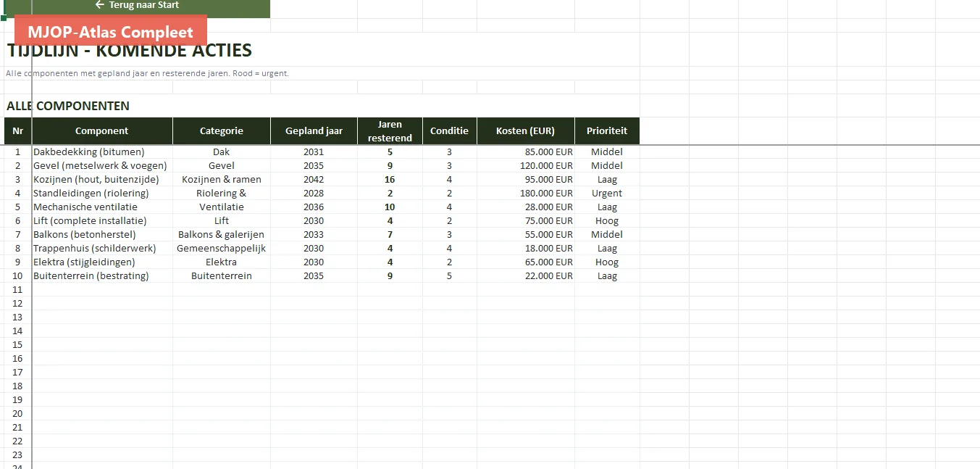Screen dimensions: 980x469
Task: Click the Urgent priority cell
Action: point(607,194)
